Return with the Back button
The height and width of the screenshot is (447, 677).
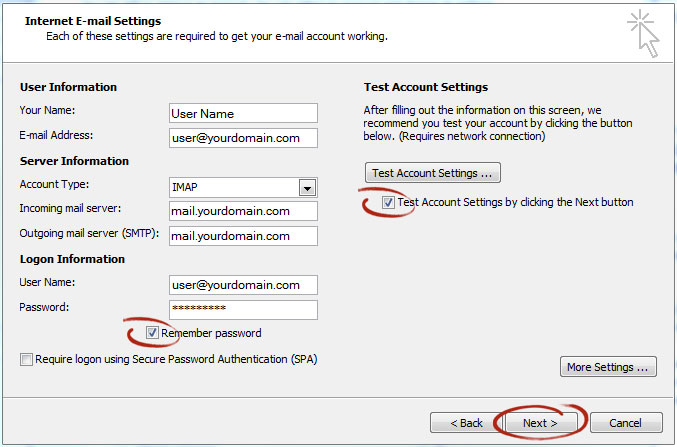pyautogui.click(x=466, y=423)
